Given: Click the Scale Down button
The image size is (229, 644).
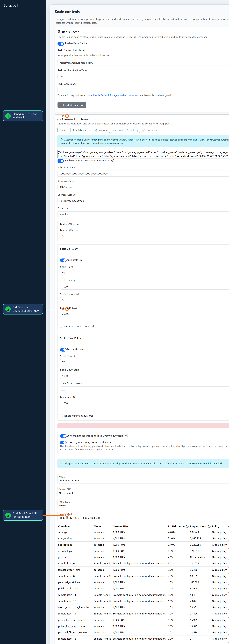Looking at the screenshot, I should (149, 130).
